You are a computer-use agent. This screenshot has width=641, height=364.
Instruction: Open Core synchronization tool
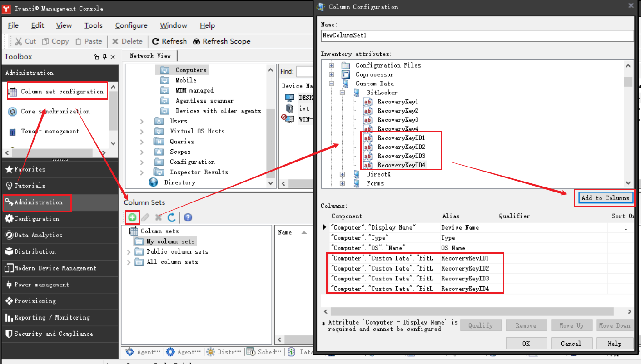pyautogui.click(x=55, y=112)
